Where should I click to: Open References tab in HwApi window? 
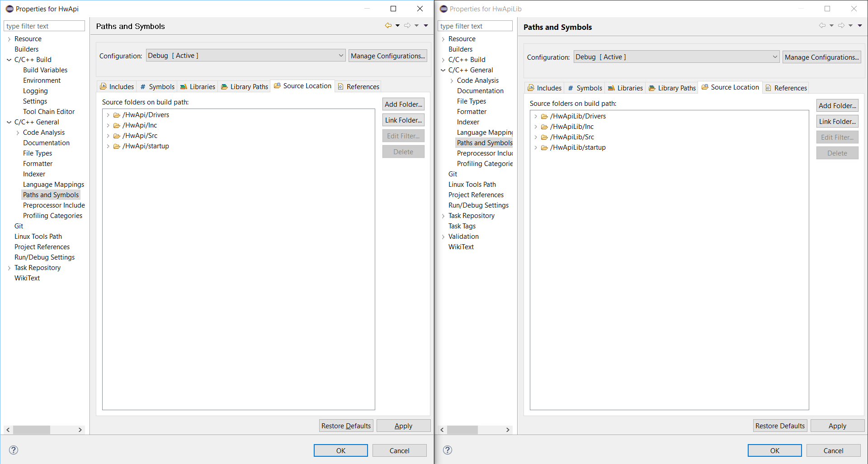click(359, 86)
